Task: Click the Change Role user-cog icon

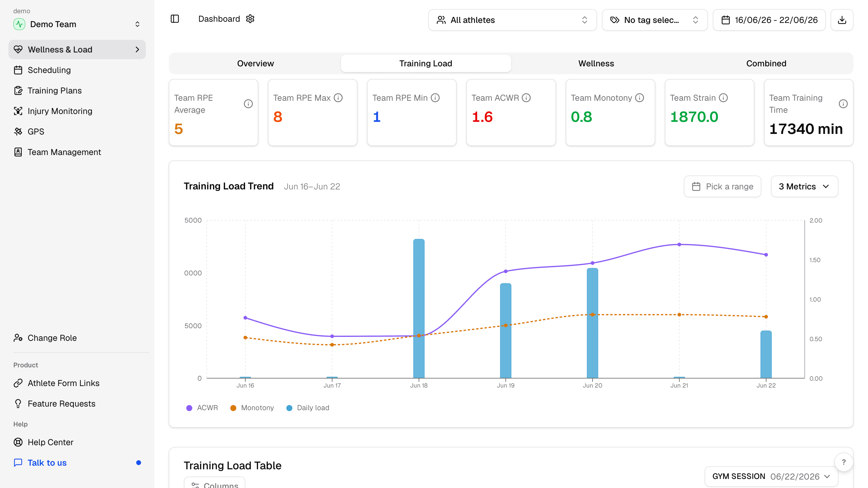Action: pos(18,338)
